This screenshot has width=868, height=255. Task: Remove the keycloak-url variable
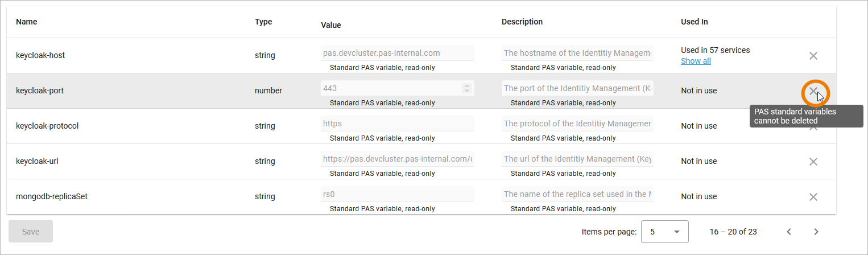coord(813,162)
